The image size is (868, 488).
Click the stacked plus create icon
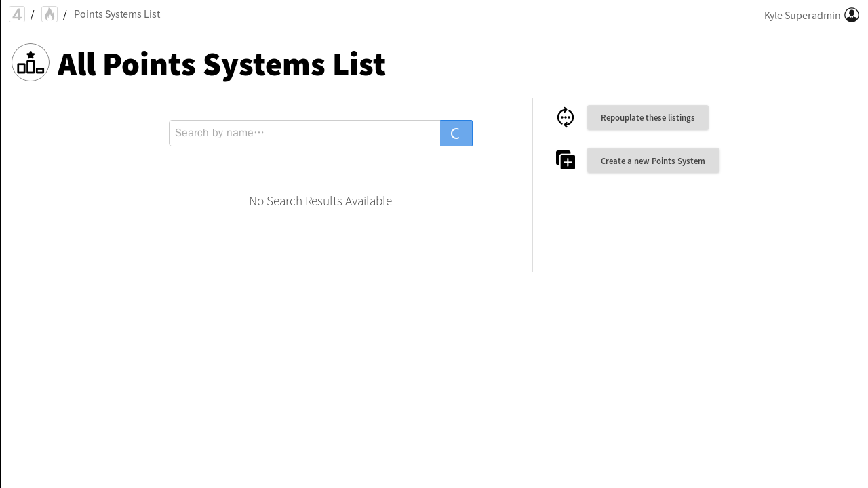pos(566,160)
